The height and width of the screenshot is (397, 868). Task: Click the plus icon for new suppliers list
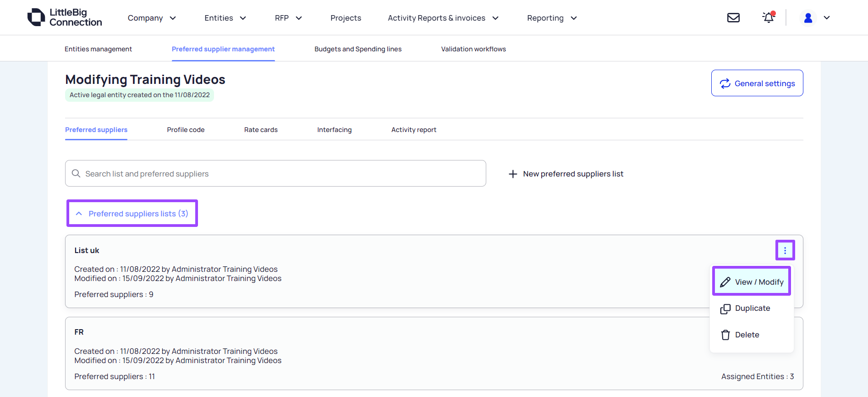[x=513, y=174]
